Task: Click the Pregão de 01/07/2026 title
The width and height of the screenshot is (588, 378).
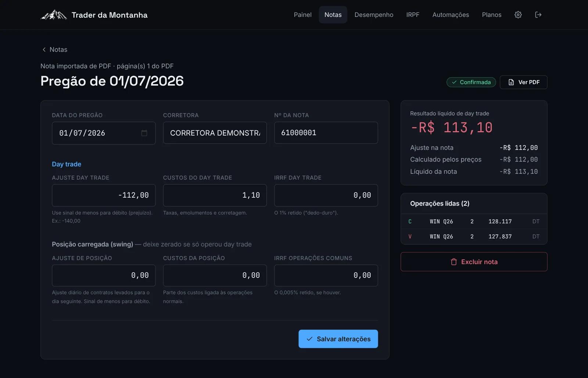Action: (x=112, y=81)
